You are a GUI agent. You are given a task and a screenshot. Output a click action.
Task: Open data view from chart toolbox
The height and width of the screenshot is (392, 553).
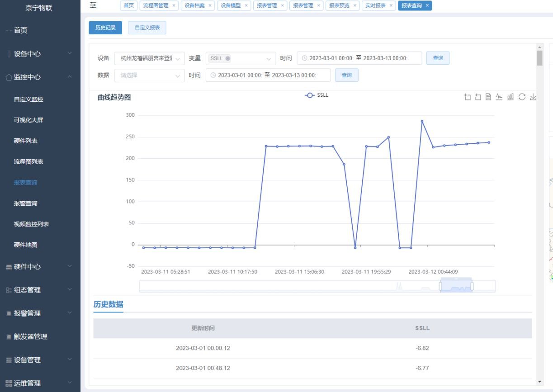tap(488, 97)
